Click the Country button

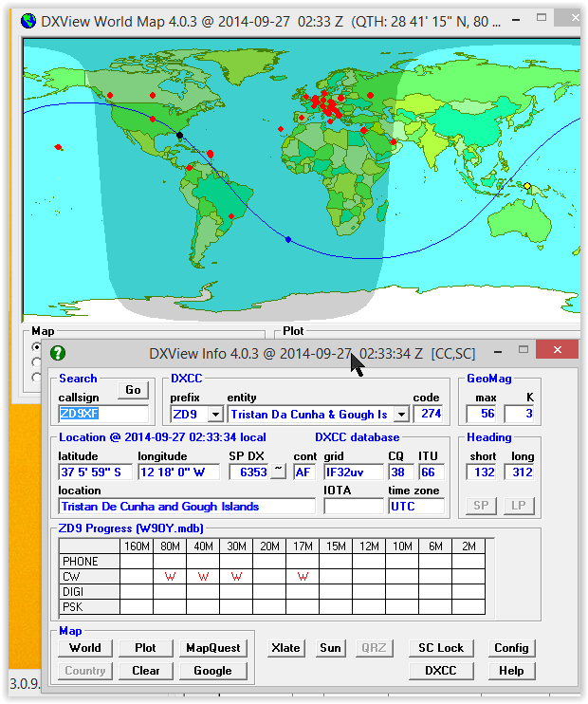pos(85,671)
